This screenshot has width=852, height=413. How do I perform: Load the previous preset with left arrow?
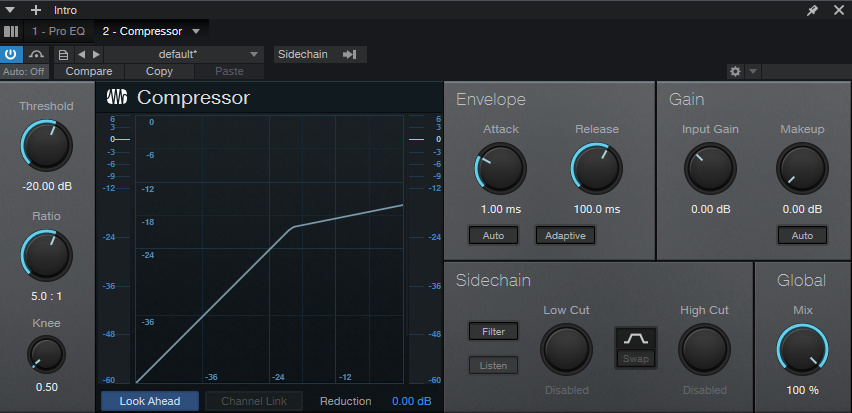[82, 54]
